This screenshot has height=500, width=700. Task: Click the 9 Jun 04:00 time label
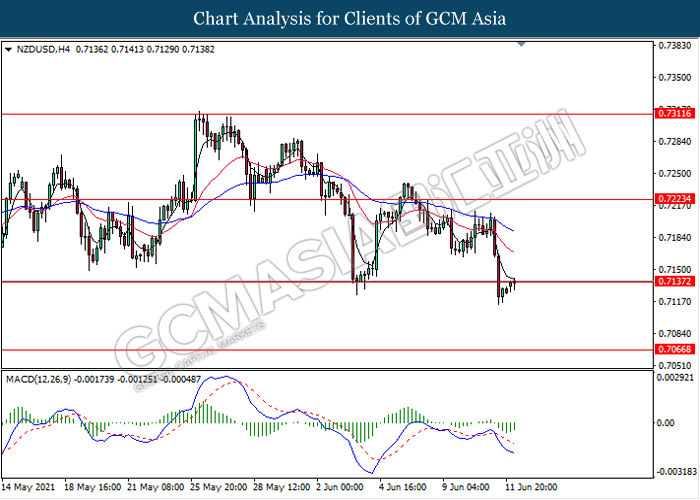466,487
